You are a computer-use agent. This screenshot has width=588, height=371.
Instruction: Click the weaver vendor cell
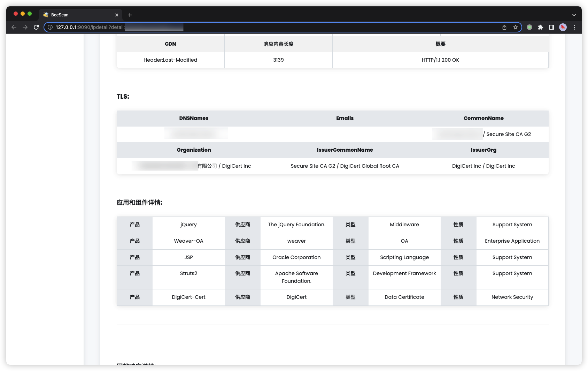tap(296, 241)
